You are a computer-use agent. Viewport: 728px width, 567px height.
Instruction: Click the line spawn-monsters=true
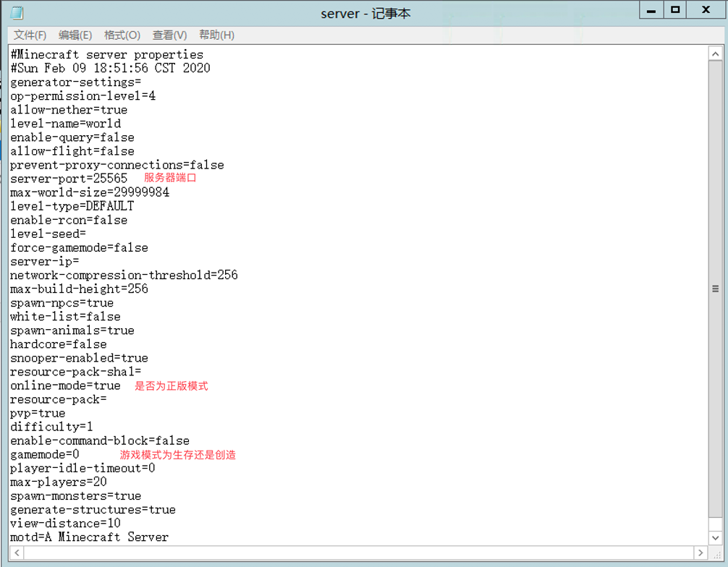tap(76, 496)
